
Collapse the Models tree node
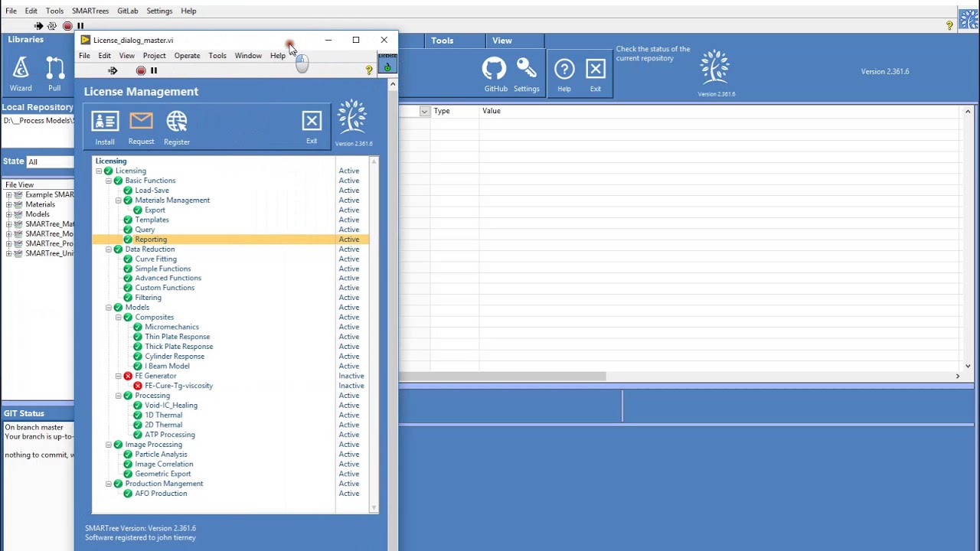[x=109, y=308]
